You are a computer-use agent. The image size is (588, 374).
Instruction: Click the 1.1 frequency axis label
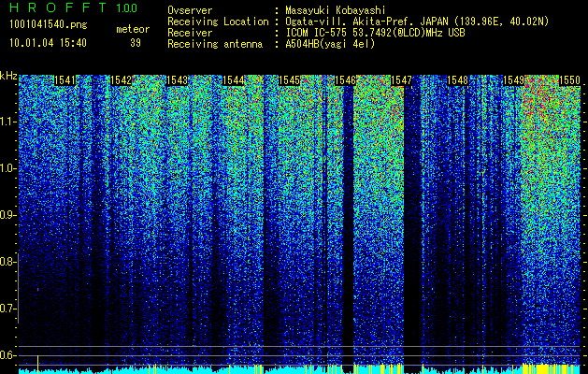click(x=8, y=122)
